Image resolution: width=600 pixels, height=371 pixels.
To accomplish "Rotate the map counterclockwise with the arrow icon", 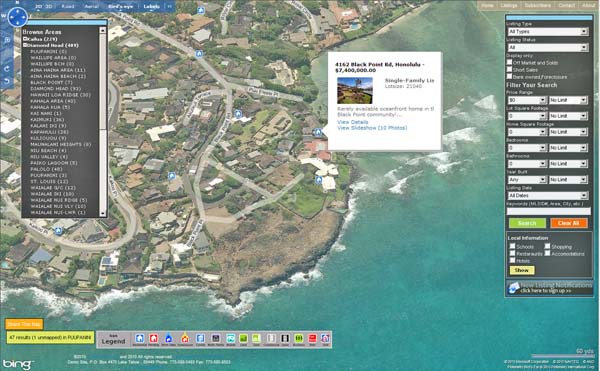I will 7,81.
